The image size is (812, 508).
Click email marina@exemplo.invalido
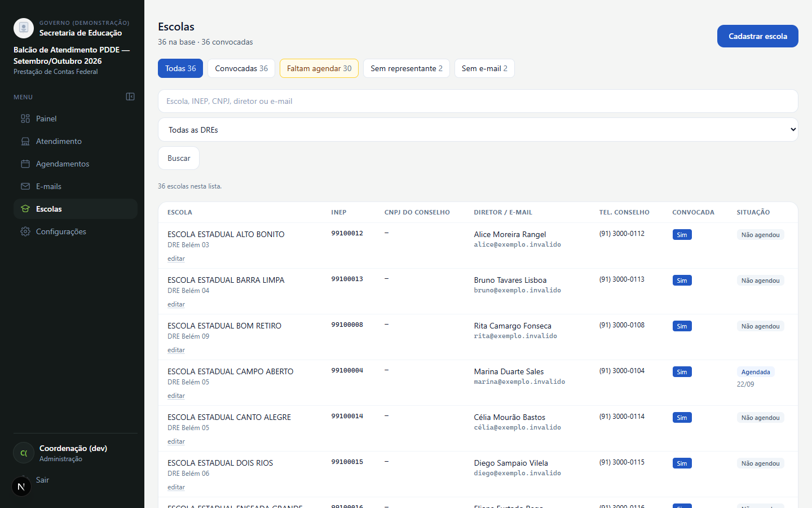[x=519, y=382]
